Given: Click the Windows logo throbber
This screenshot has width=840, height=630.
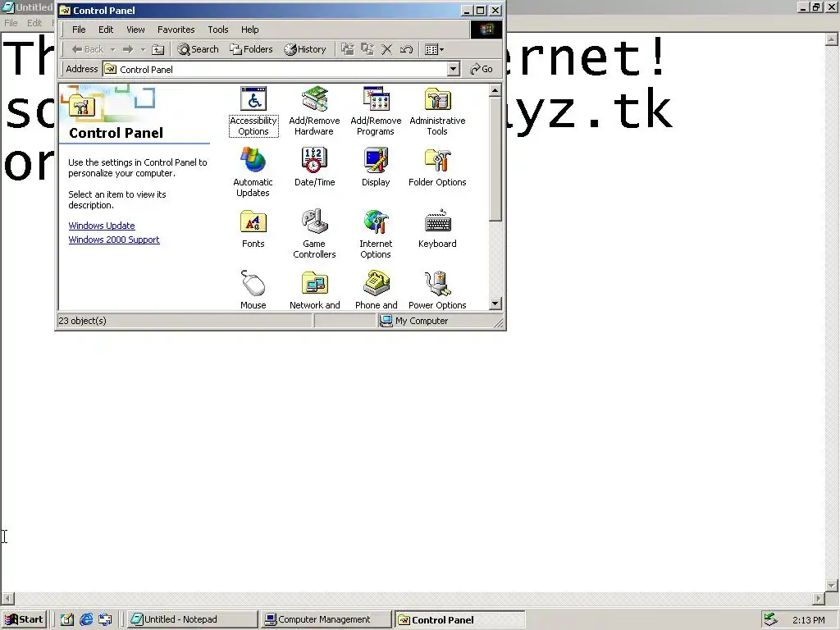Looking at the screenshot, I should (x=486, y=30).
